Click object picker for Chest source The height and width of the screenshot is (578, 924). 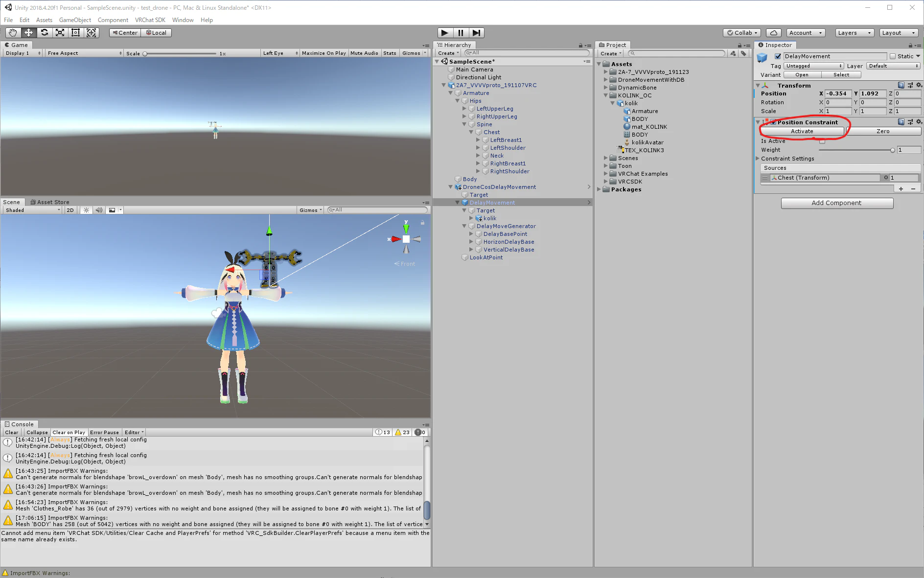[885, 178]
